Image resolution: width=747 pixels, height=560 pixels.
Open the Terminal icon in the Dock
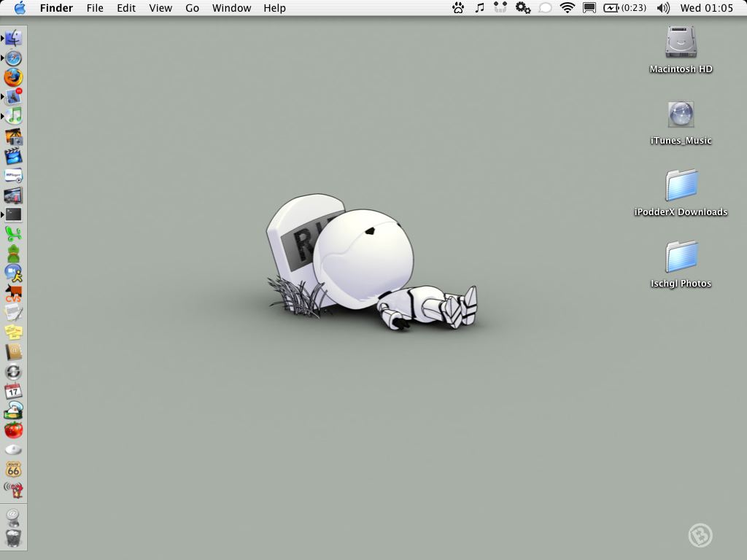point(13,214)
